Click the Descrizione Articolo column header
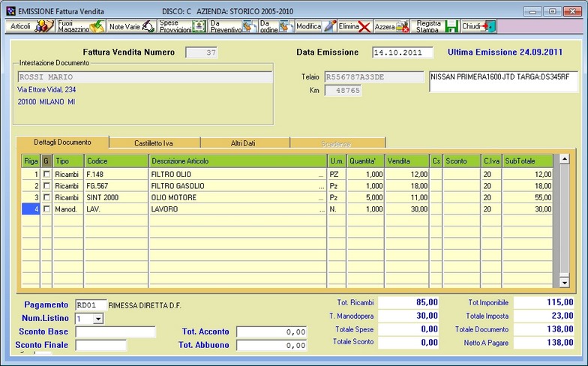588x366 pixels. point(238,160)
